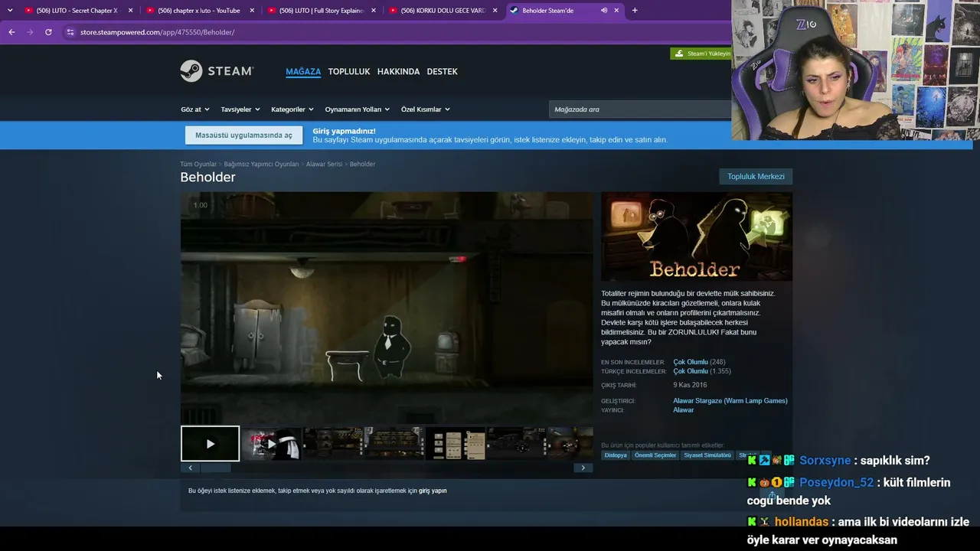Image resolution: width=980 pixels, height=551 pixels.
Task: Click 'Masaüstü uygulamasında aç' button
Action: tap(243, 135)
